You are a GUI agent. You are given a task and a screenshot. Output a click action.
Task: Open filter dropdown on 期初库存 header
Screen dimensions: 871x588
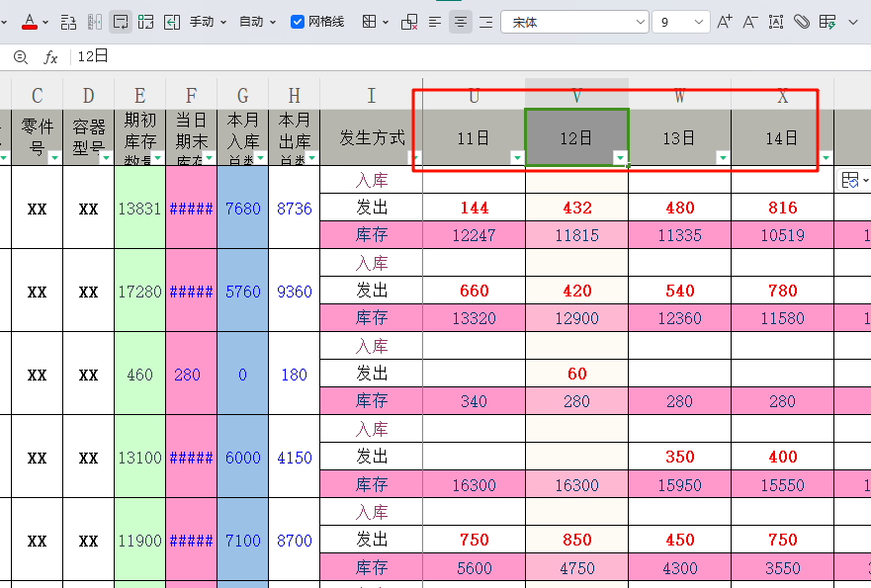(158, 158)
